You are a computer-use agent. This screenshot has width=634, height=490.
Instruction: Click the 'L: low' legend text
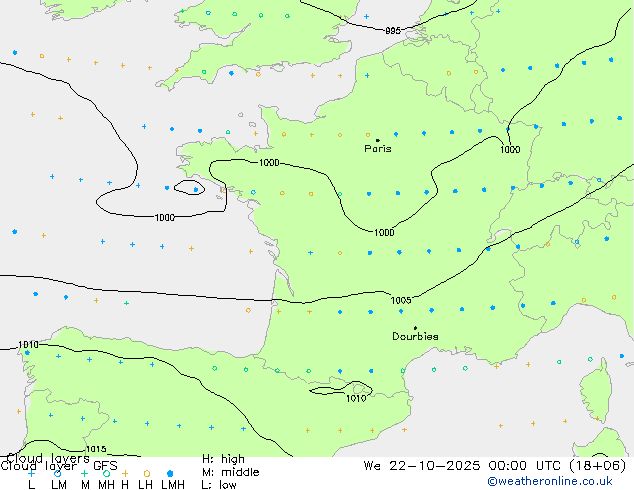[x=219, y=485]
